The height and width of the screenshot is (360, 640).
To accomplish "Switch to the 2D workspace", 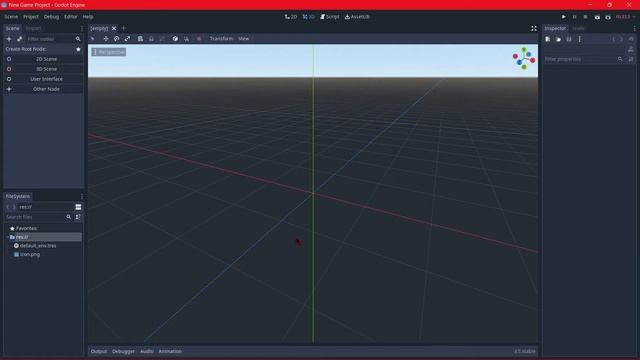I will pos(291,17).
